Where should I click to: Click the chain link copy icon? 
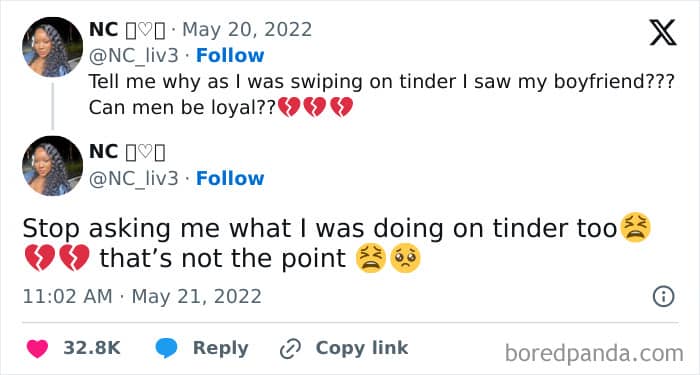coord(290,349)
